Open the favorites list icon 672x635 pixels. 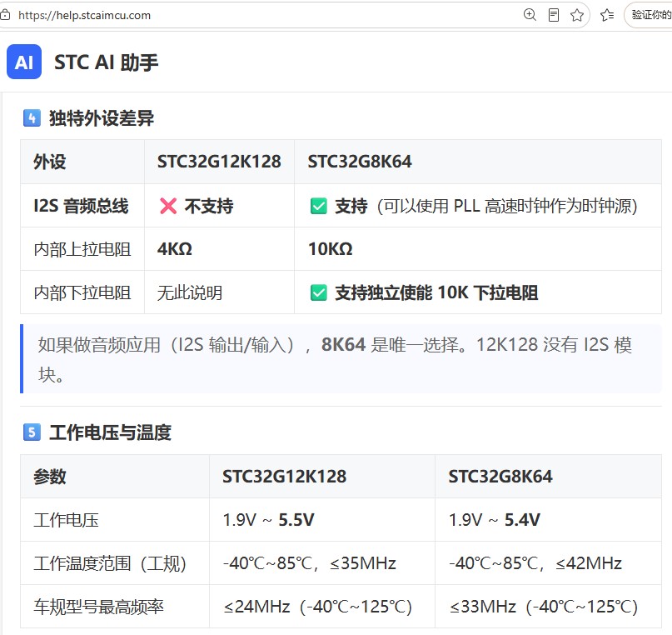pos(607,15)
